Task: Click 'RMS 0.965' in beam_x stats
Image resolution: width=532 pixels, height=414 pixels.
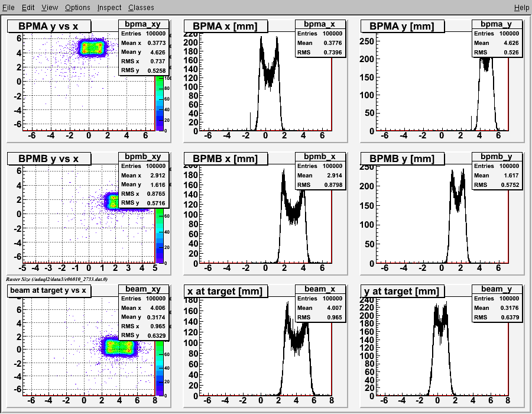Action: 320,317
